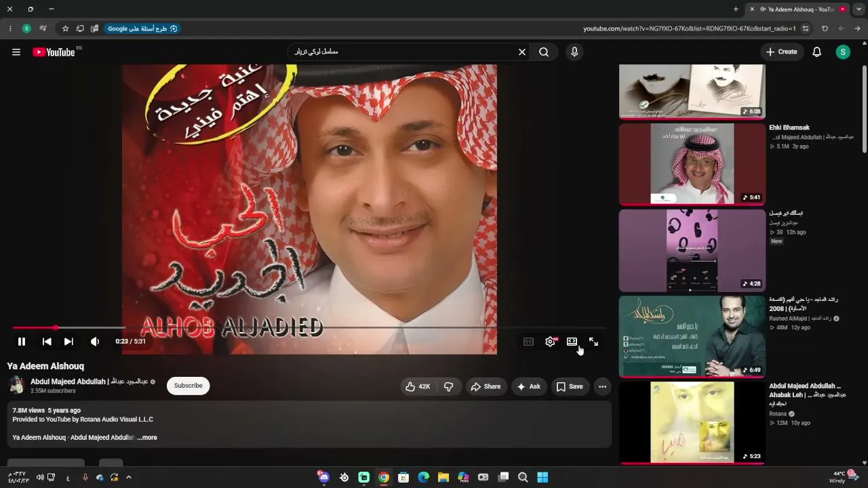868x488 pixels.
Task: Open more actions three-dot menu
Action: click(x=602, y=386)
